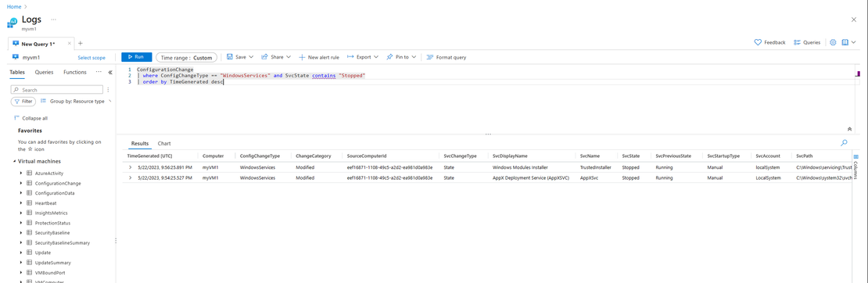Click the Logs app icon
This screenshot has width=868, height=283.
click(x=13, y=23)
